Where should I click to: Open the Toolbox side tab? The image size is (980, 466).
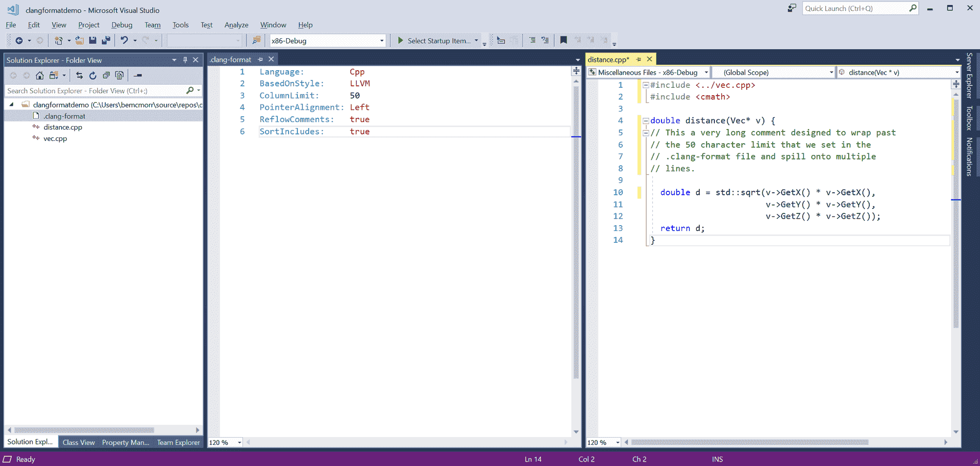[969, 118]
